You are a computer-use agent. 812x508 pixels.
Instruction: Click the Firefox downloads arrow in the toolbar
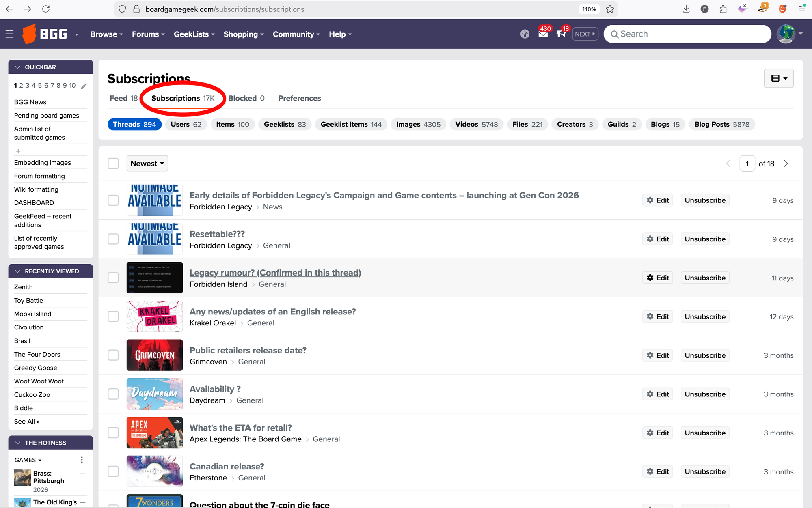pyautogui.click(x=686, y=9)
